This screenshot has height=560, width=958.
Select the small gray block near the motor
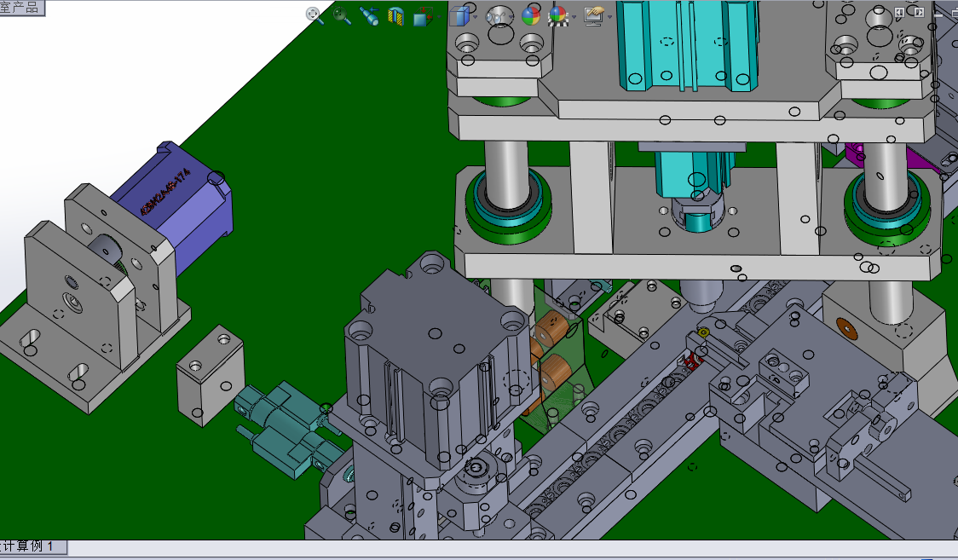(211, 375)
